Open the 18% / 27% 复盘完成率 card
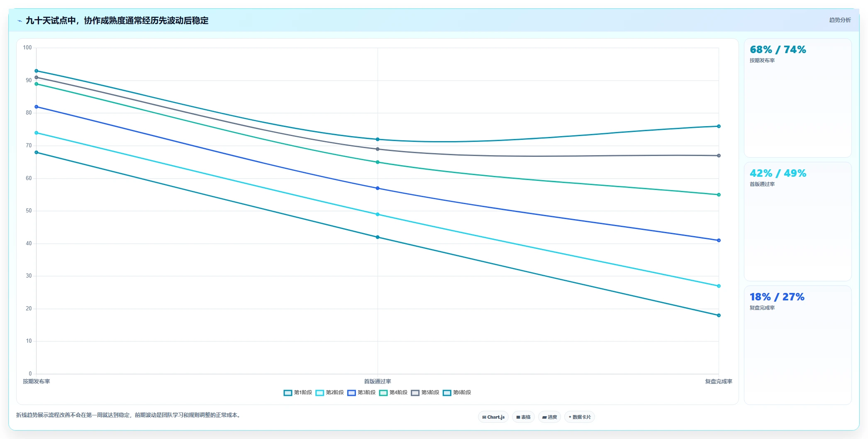868x439 pixels. 797,345
